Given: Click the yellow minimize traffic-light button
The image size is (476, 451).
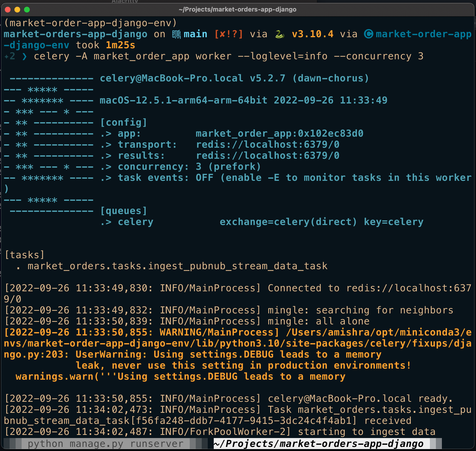Looking at the screenshot, I should (18, 10).
